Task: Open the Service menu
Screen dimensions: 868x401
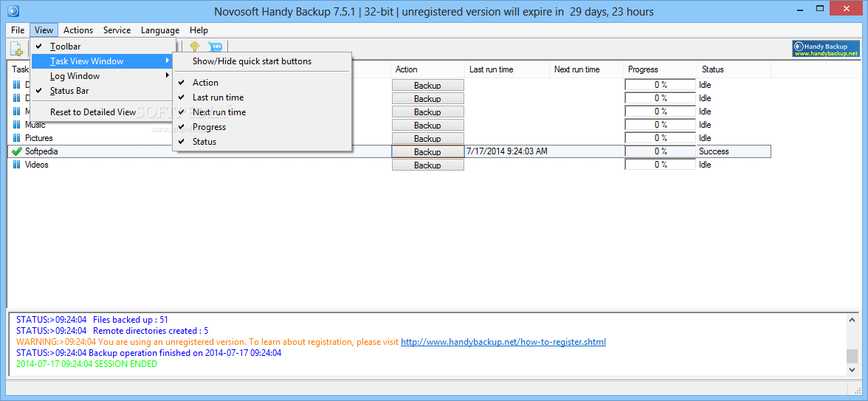Action: pyautogui.click(x=117, y=30)
